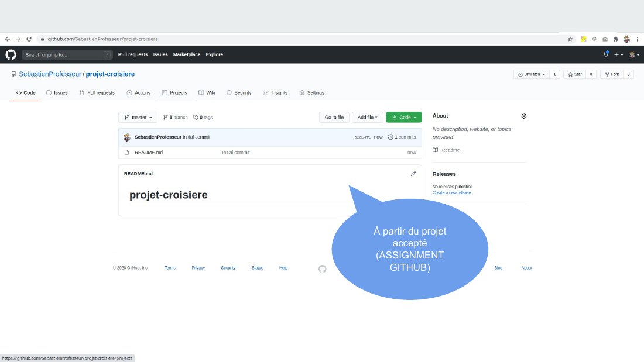
Task: Focus the Search or jump to field
Action: pyautogui.click(x=67, y=54)
